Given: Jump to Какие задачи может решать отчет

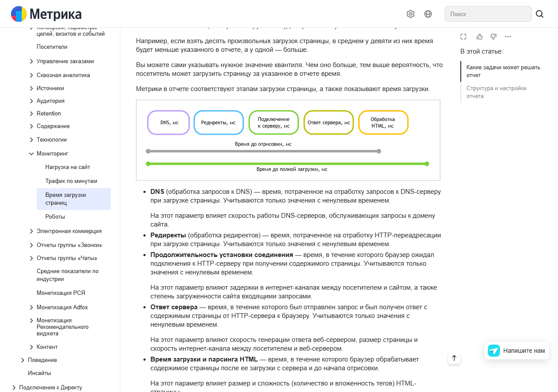Looking at the screenshot, I should click(503, 71).
